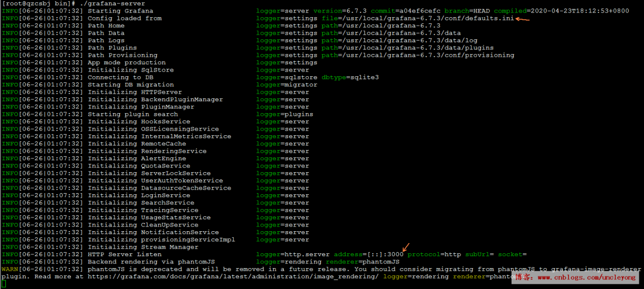
Task: Click 'Initializing QuotaService' message
Action: [x=139, y=166]
